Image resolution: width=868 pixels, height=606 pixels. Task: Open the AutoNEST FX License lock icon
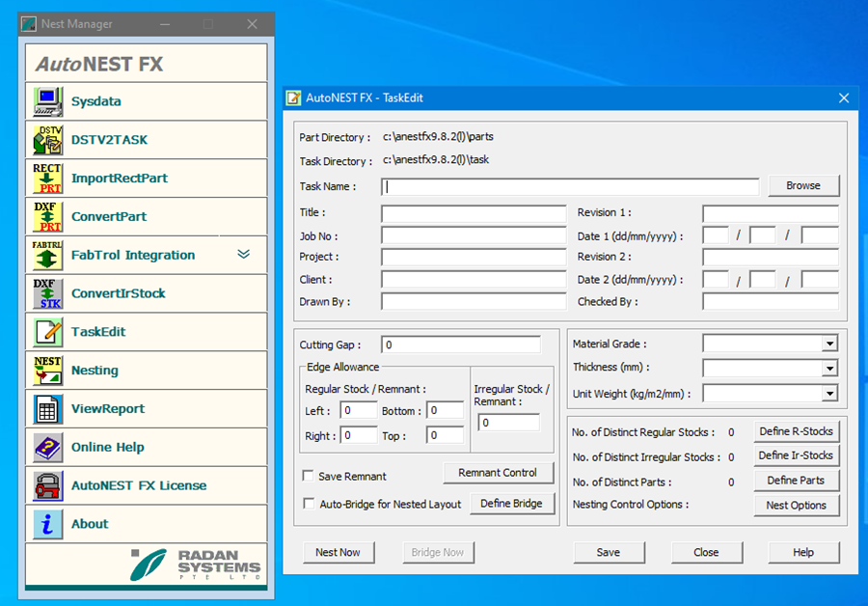(47, 485)
